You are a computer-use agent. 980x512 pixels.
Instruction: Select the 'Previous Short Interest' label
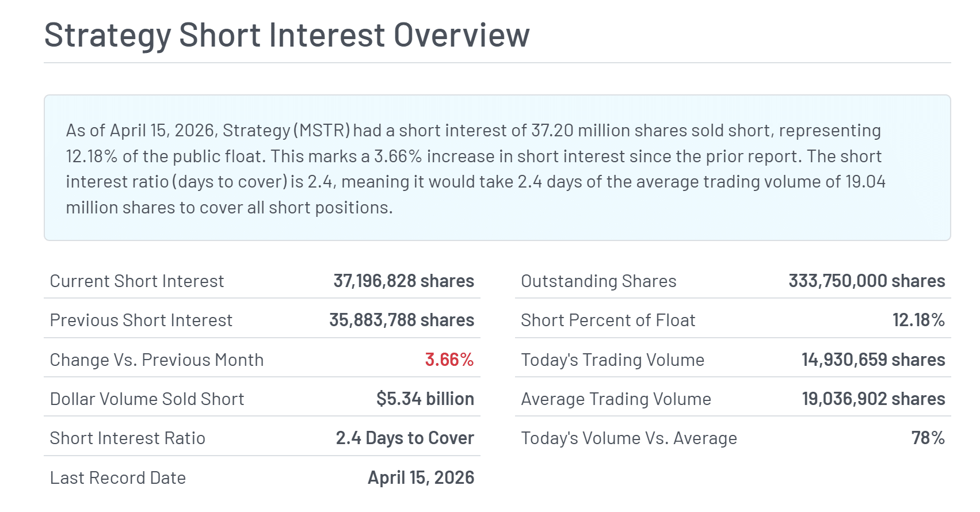tap(141, 320)
